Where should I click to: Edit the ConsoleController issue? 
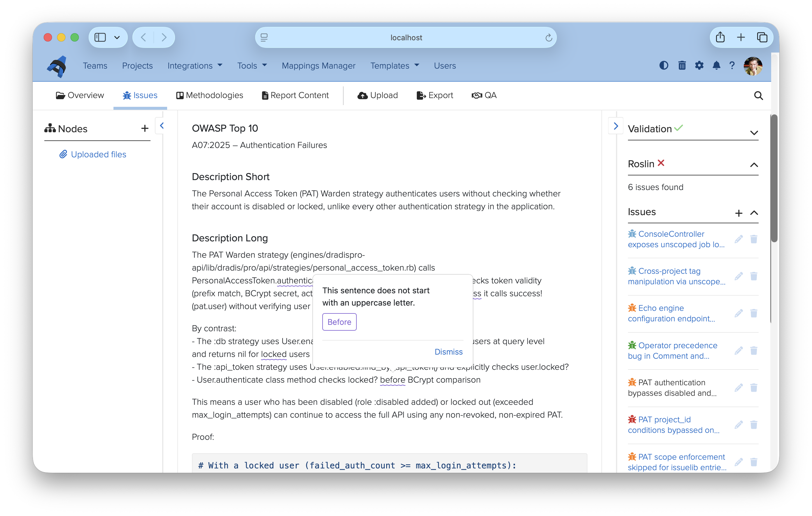[738, 239]
